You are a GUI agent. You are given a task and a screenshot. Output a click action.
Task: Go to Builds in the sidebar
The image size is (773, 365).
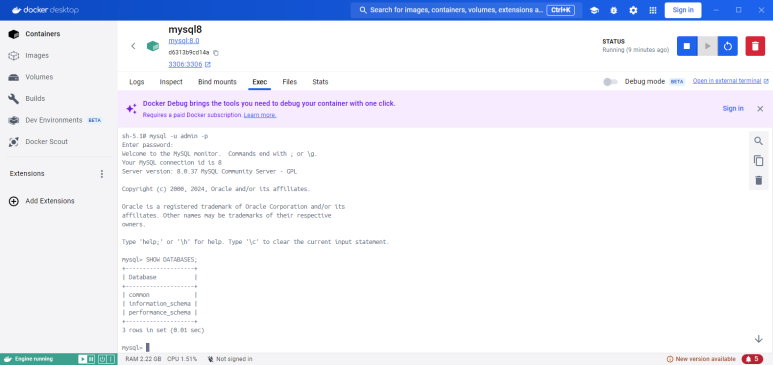click(x=59, y=99)
